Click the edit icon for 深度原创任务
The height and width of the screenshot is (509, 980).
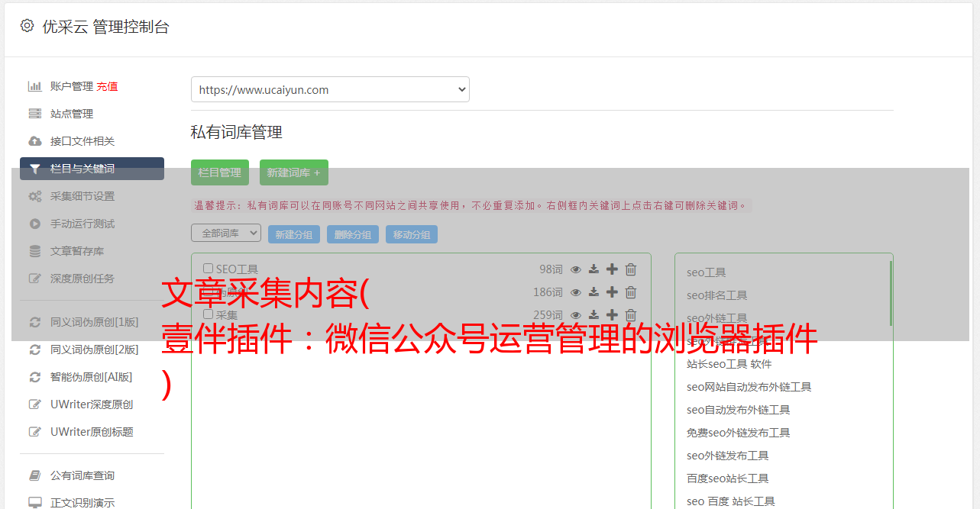coord(35,279)
